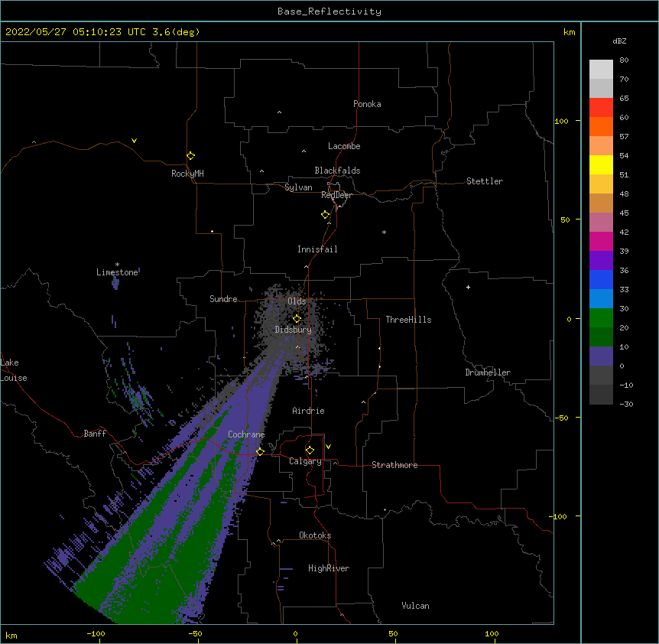The image size is (659, 644).
Task: Click the RedDeer city label
Action: coord(336,195)
